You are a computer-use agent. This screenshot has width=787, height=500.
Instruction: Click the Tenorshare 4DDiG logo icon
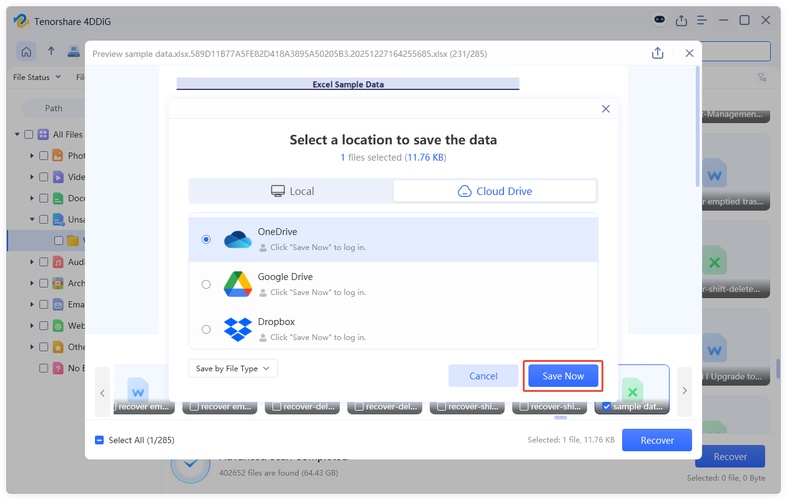[21, 21]
